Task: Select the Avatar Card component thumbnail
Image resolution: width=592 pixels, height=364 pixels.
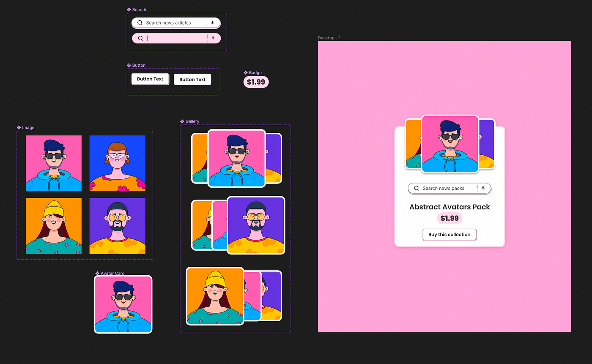Action: pyautogui.click(x=123, y=304)
